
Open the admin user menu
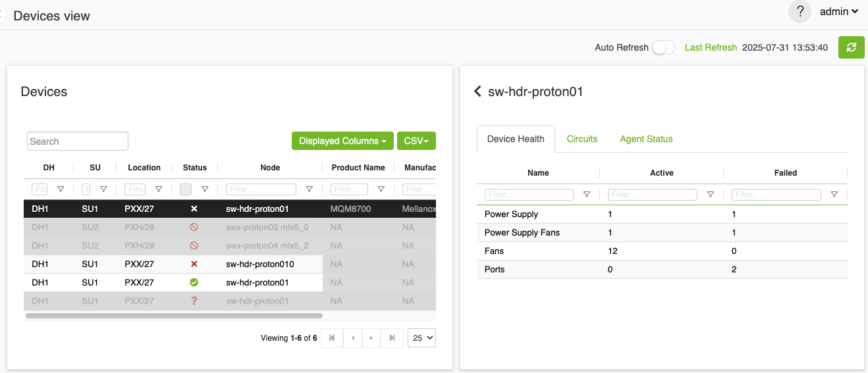838,12
